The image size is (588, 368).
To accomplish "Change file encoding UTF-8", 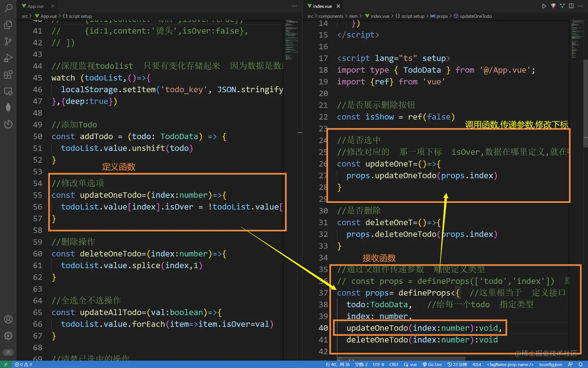I will click(378, 364).
